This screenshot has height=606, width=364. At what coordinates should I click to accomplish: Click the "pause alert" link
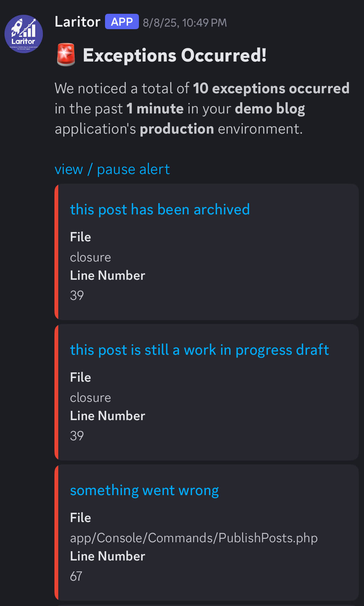133,169
